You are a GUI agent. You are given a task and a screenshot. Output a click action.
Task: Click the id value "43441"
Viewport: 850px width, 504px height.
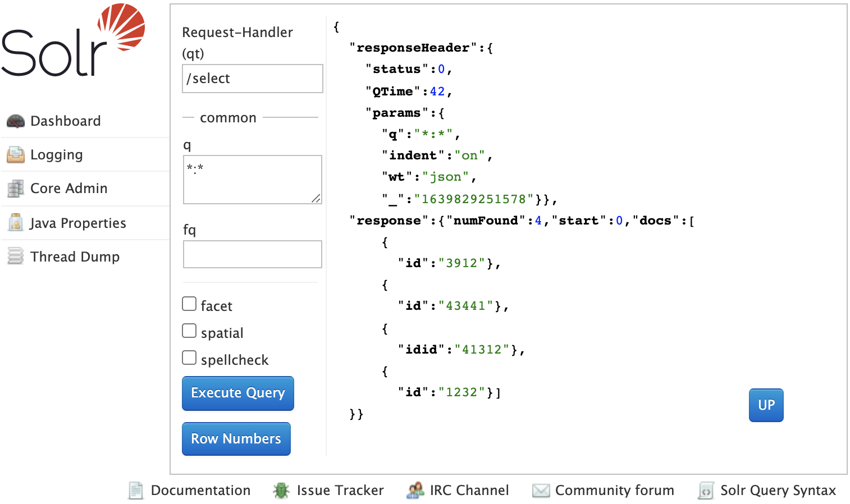(x=465, y=306)
